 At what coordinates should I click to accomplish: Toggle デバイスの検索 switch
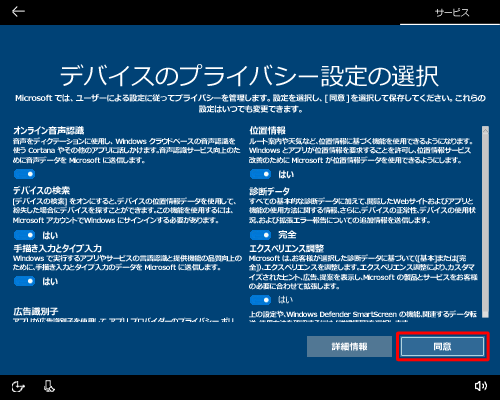tap(24, 235)
